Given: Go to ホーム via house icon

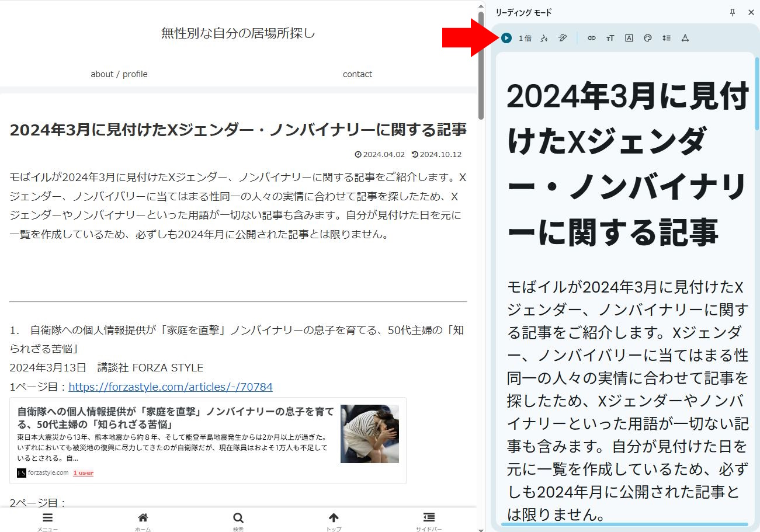Looking at the screenshot, I should tap(143, 518).
